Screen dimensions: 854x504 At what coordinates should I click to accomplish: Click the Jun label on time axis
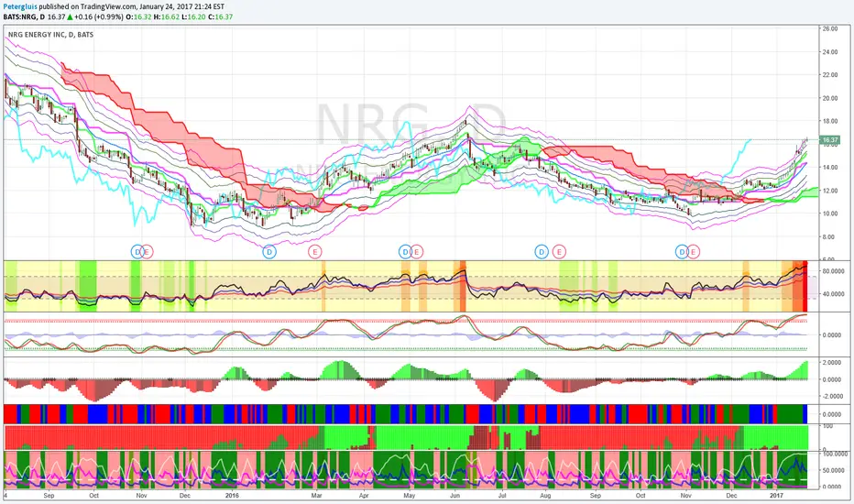[454, 495]
